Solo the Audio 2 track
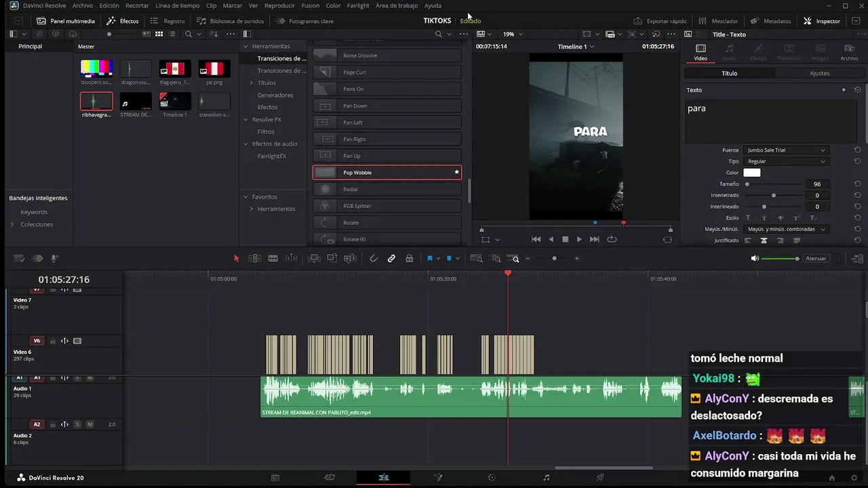 tap(77, 424)
